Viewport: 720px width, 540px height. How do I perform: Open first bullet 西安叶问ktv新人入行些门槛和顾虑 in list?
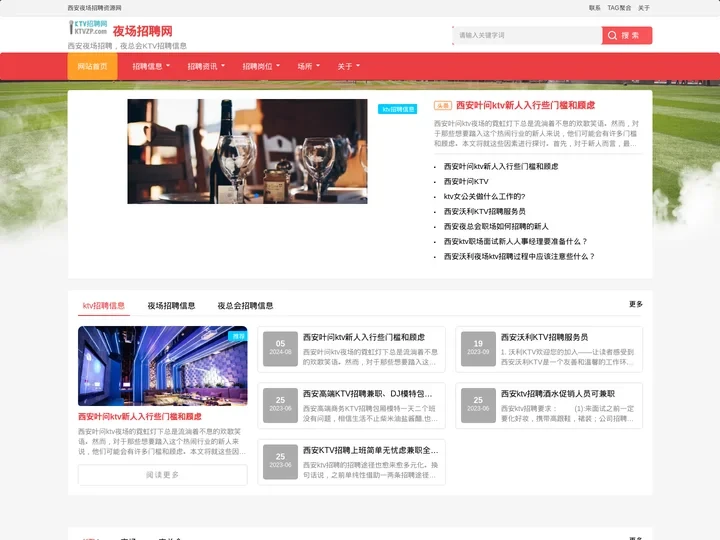coord(501,166)
